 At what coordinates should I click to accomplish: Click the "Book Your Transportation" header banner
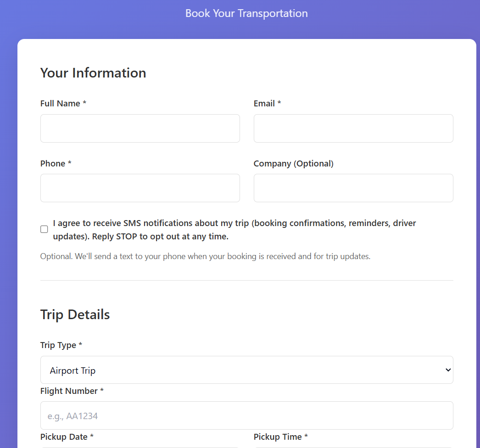pyautogui.click(x=246, y=13)
